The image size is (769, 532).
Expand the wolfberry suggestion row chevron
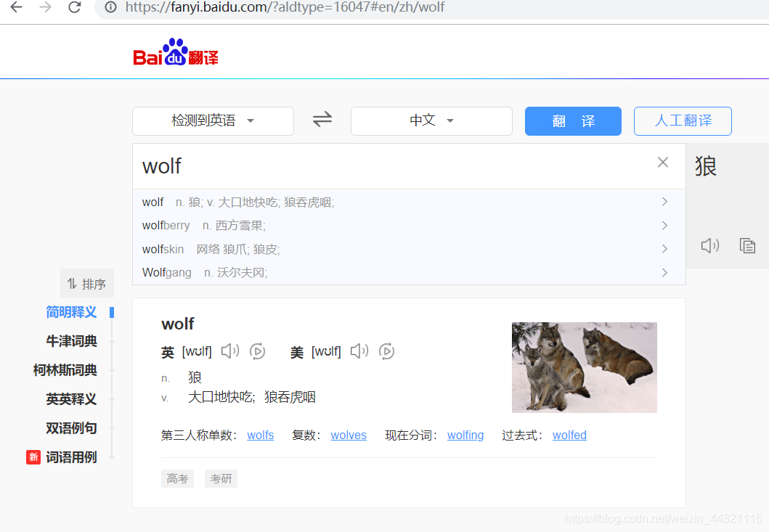point(664,225)
